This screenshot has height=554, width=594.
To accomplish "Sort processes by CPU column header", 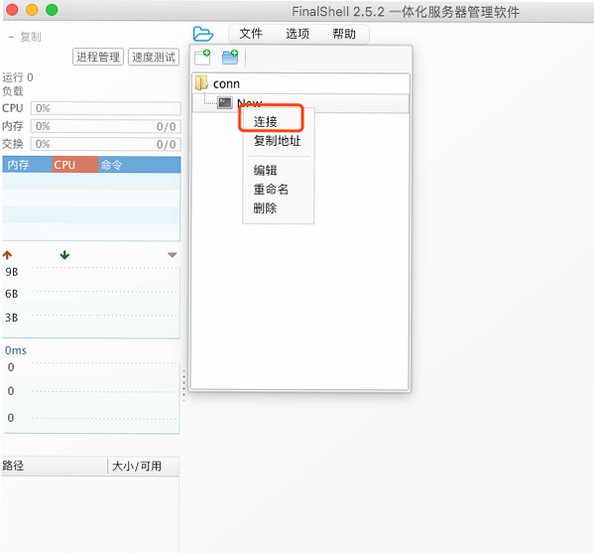I will pos(75,165).
